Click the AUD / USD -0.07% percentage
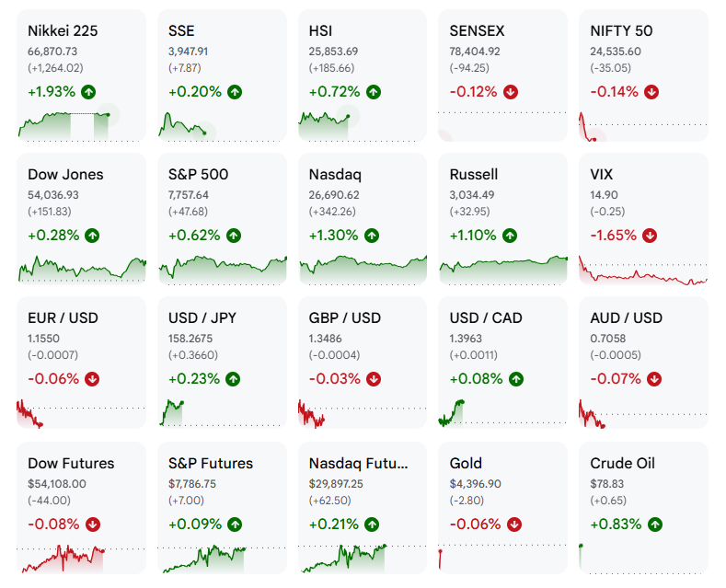Image resolution: width=726 pixels, height=588 pixels. 616,379
